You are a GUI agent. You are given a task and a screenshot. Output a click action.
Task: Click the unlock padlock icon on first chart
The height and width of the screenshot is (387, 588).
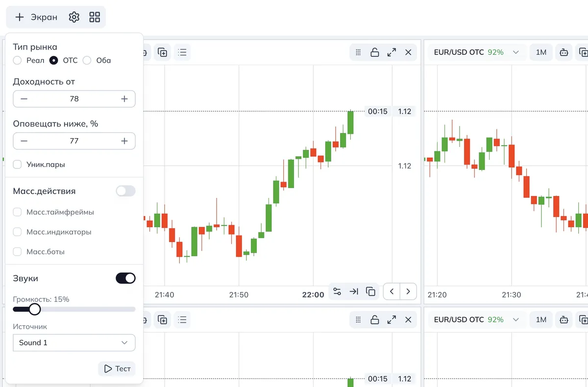pyautogui.click(x=375, y=52)
